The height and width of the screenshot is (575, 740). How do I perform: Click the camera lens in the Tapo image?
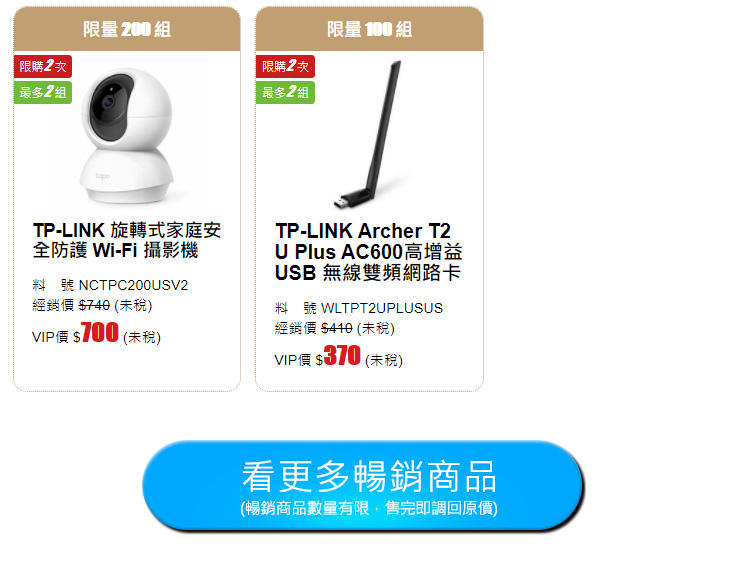109,101
